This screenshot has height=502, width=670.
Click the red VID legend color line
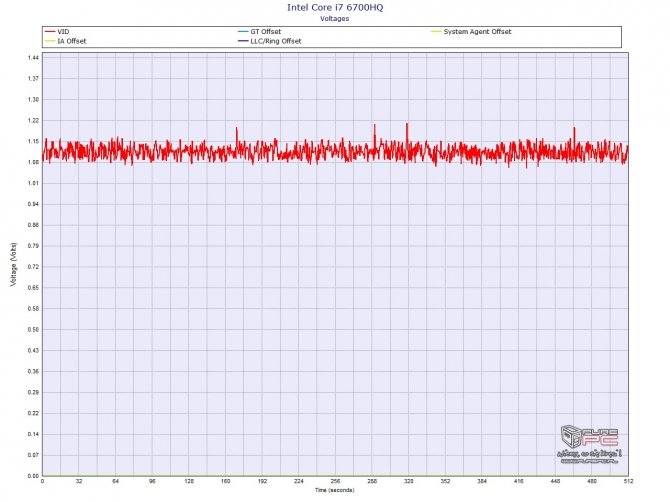click(50, 32)
